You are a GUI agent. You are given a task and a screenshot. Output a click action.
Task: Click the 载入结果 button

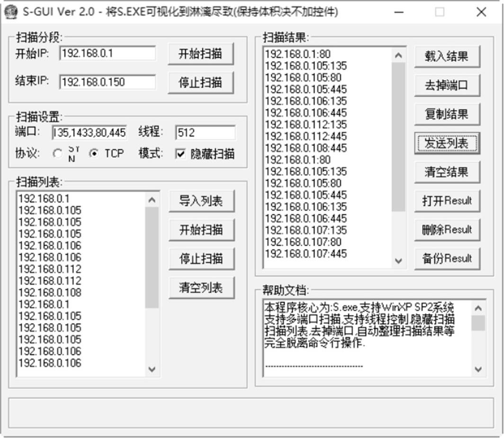[447, 56]
